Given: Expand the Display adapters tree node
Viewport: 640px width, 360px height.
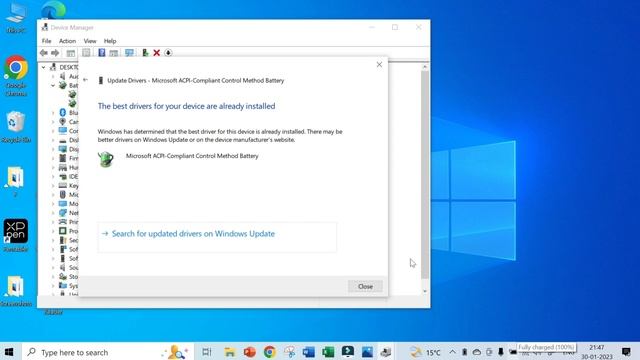Looking at the screenshot, I should click(x=53, y=149).
